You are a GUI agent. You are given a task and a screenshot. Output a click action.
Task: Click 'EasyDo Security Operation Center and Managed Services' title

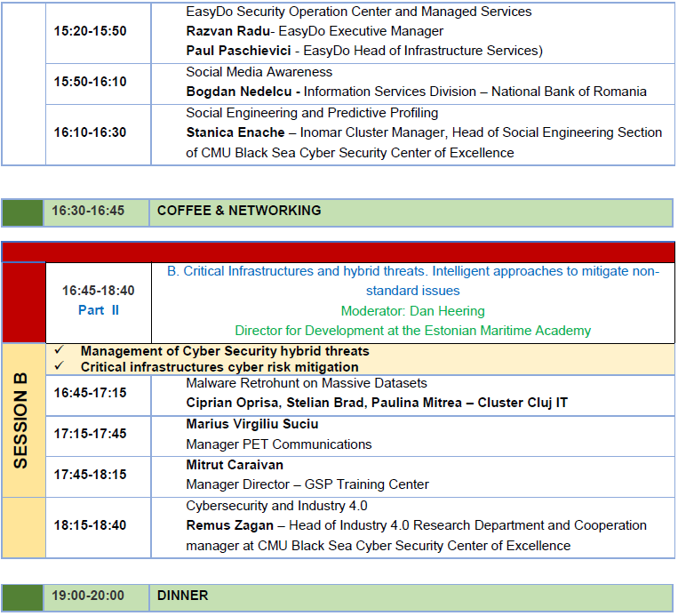(x=358, y=12)
